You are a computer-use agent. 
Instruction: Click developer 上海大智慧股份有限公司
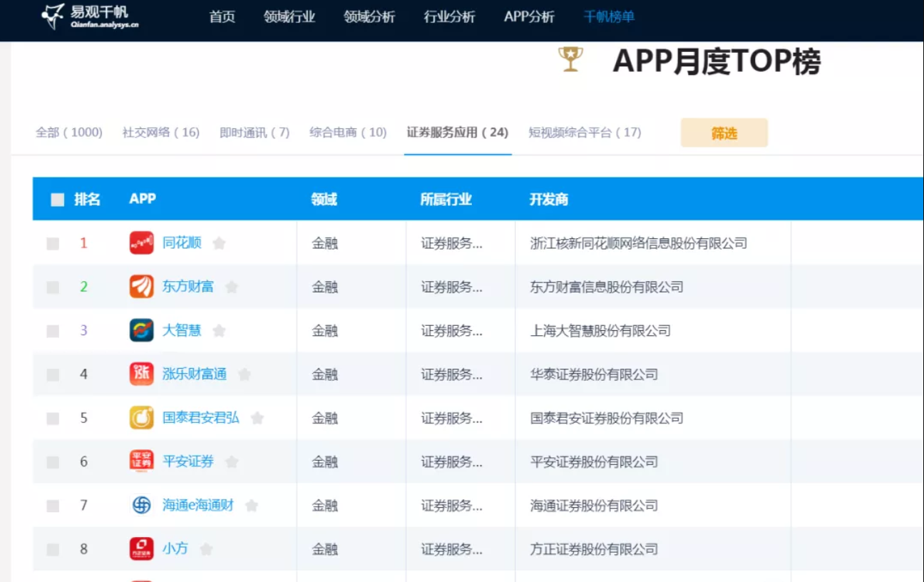pyautogui.click(x=600, y=330)
